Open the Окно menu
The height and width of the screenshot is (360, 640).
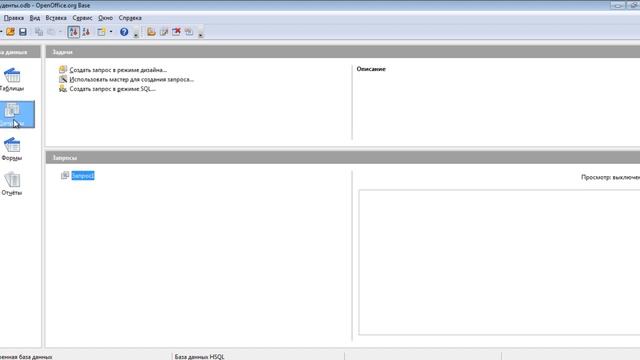coord(105,18)
